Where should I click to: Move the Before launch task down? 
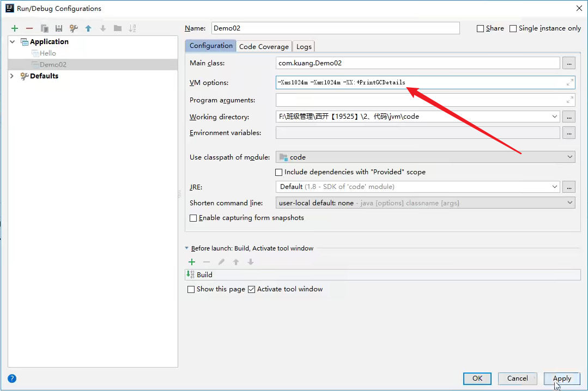click(x=251, y=262)
